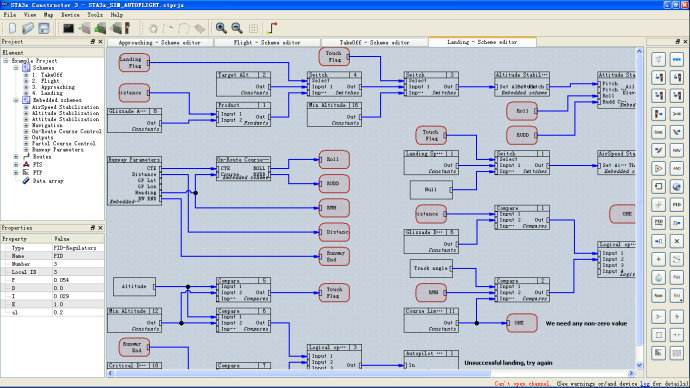Pick the multiply X block in palette
The height and width of the screenshot is (388, 690).
pyautogui.click(x=676, y=241)
